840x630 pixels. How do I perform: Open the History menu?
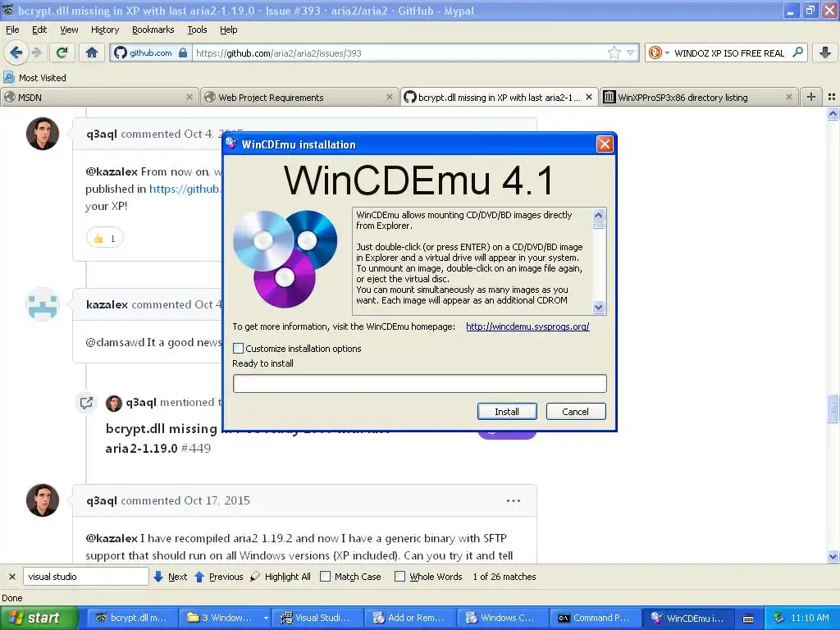pyautogui.click(x=104, y=30)
